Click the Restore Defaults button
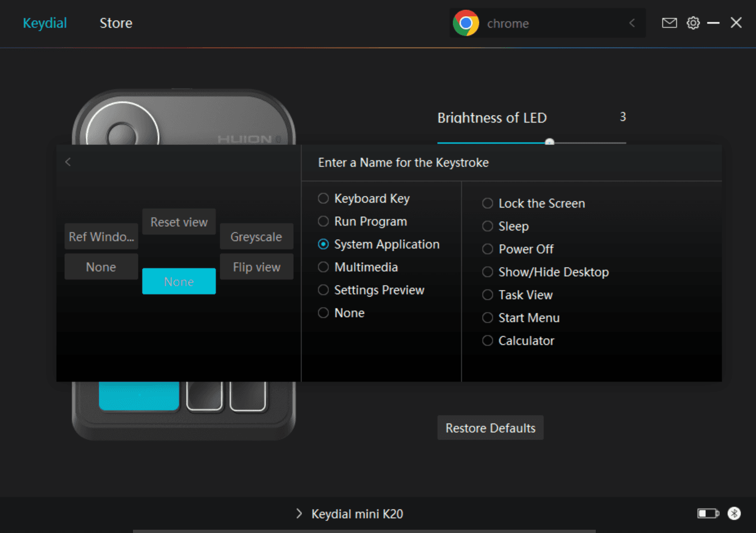 pyautogui.click(x=490, y=428)
